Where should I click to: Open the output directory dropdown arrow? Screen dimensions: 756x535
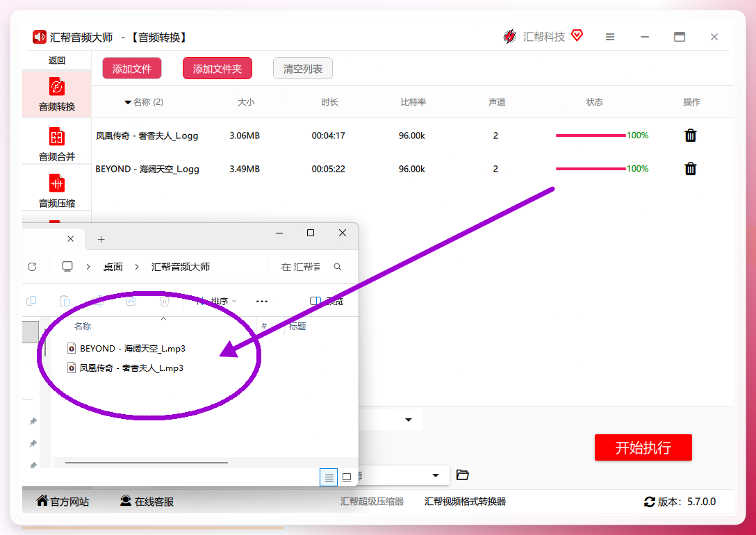tap(436, 475)
